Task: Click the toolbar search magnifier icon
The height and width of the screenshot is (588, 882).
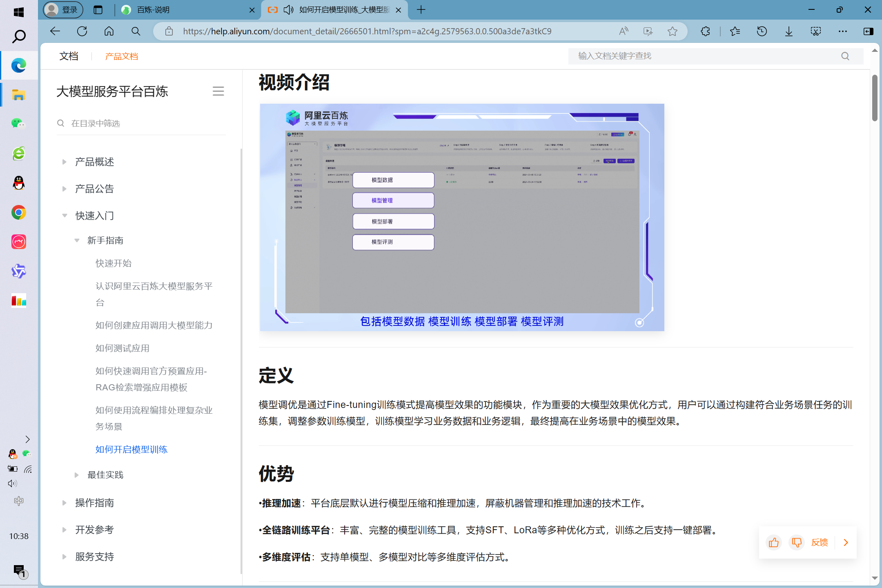Action: pos(136,31)
